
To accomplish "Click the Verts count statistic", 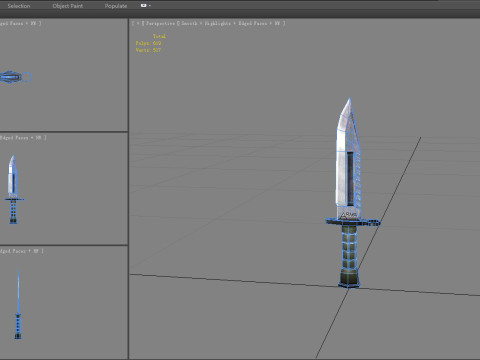I will (x=148, y=50).
